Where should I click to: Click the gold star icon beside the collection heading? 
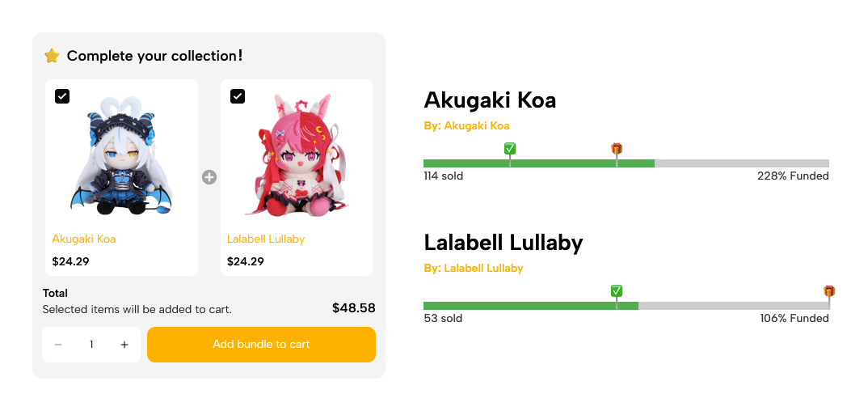52,56
